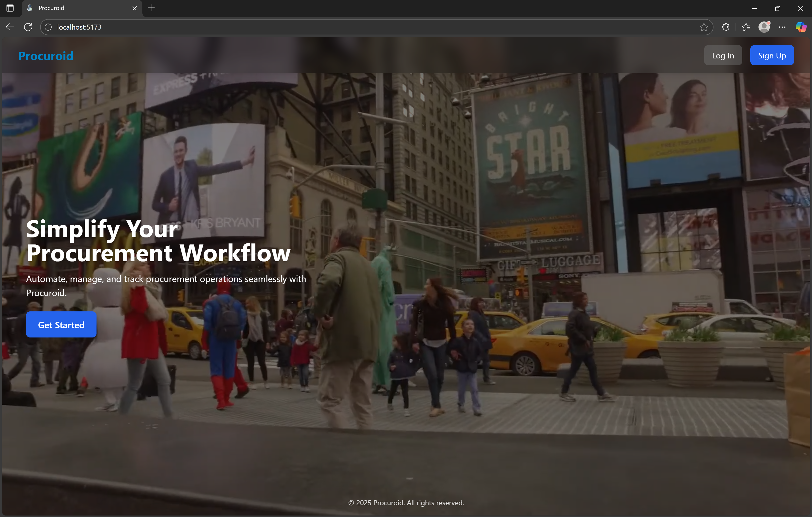
Task: Open the browser profile avatar
Action: [x=764, y=27]
